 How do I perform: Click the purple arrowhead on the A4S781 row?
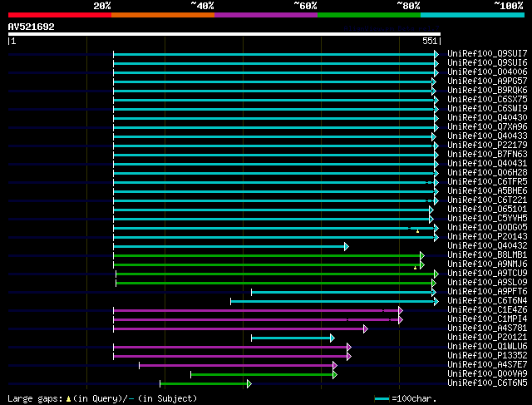tap(366, 329)
